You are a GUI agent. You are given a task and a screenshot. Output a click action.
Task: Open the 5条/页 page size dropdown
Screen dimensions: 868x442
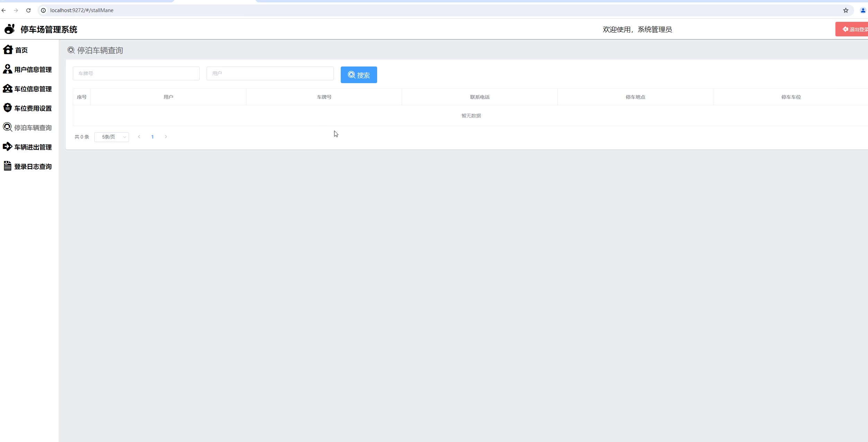coord(112,137)
